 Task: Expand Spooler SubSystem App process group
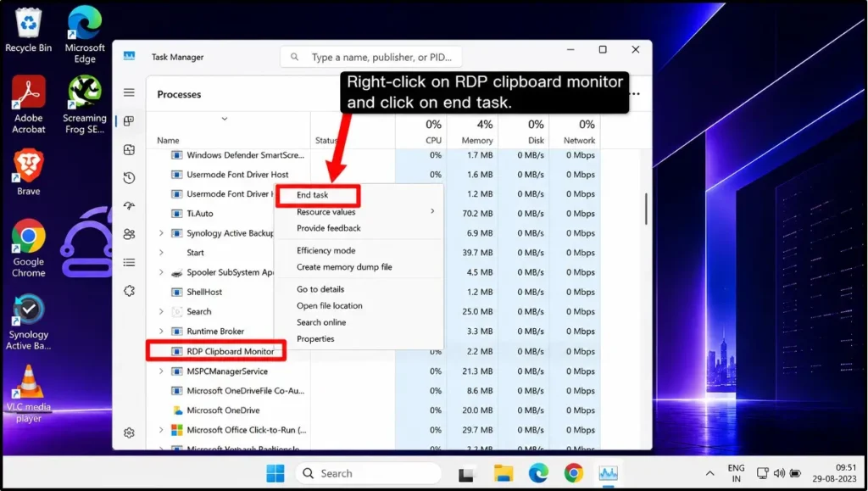point(161,272)
